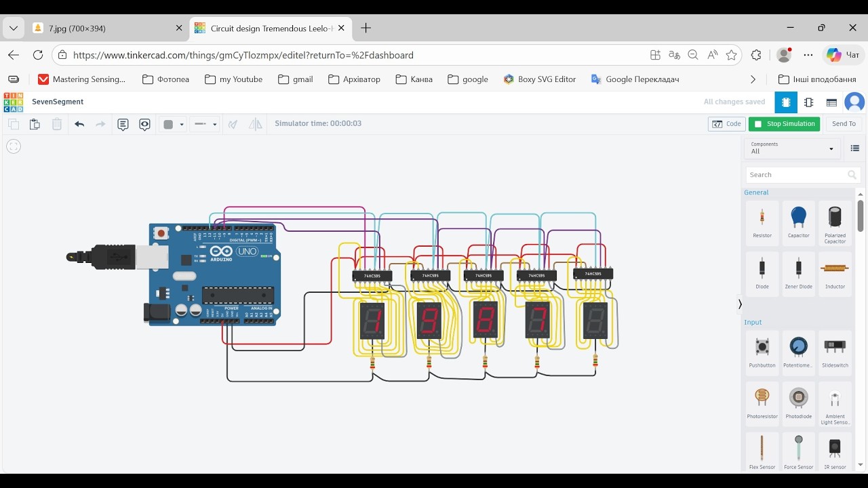
Task: Click the components panel vertical scrollbar
Action: tap(860, 216)
